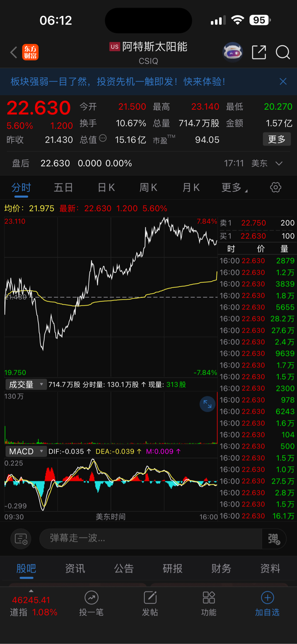
Task: Tap the trade row with volume 978
Action: (257, 400)
